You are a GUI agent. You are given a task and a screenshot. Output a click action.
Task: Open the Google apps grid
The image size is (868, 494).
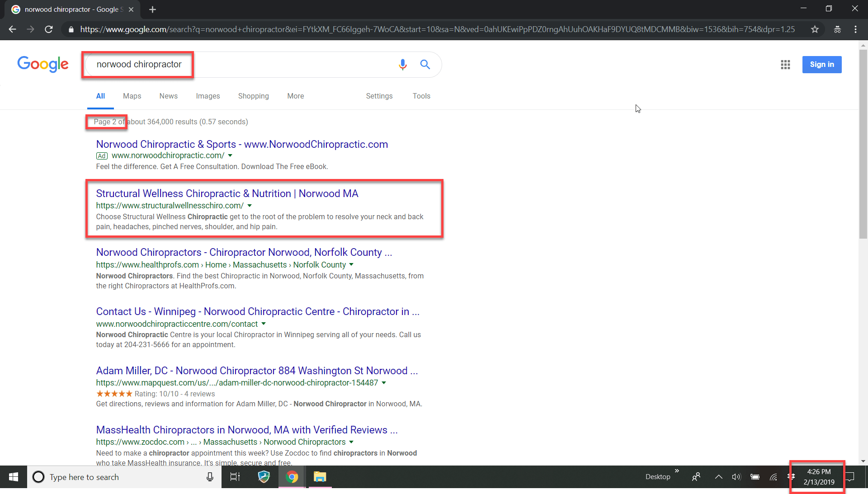785,65
